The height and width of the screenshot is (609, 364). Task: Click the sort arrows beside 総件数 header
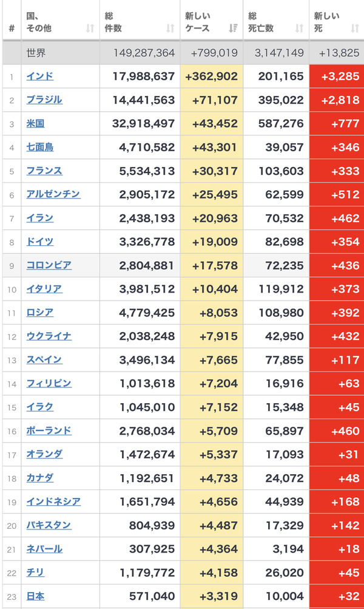tap(170, 28)
